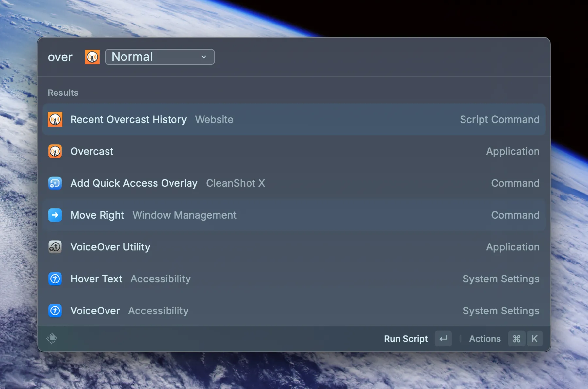Click the Overcast icon beside the search query
The image size is (588, 389).
92,57
